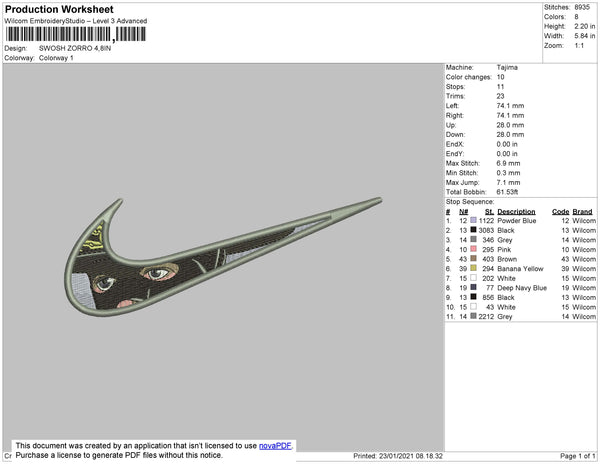The height and width of the screenshot is (464, 600).
Task: Click the 'Min Stitch:' value '0.3 mm'
Action: pyautogui.click(x=508, y=173)
